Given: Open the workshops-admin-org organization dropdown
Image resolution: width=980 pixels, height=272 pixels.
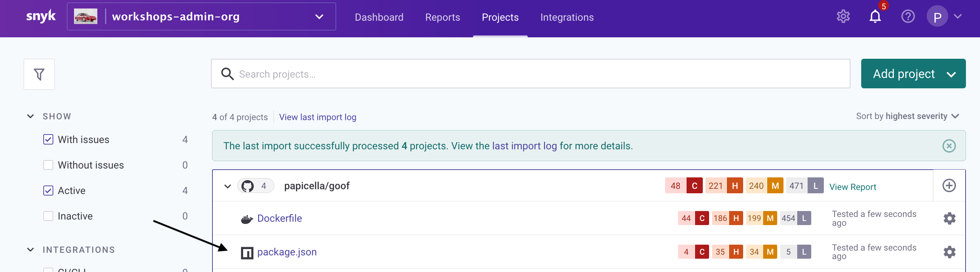Looking at the screenshot, I should pos(201,17).
